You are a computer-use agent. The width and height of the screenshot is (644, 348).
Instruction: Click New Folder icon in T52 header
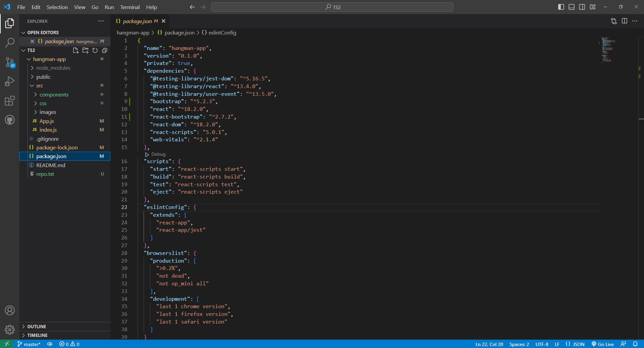click(85, 50)
